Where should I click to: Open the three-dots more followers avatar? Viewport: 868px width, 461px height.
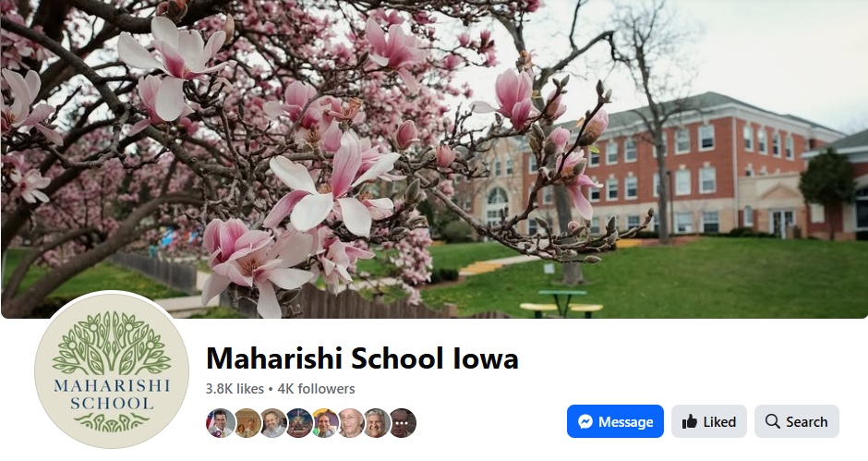(403, 423)
